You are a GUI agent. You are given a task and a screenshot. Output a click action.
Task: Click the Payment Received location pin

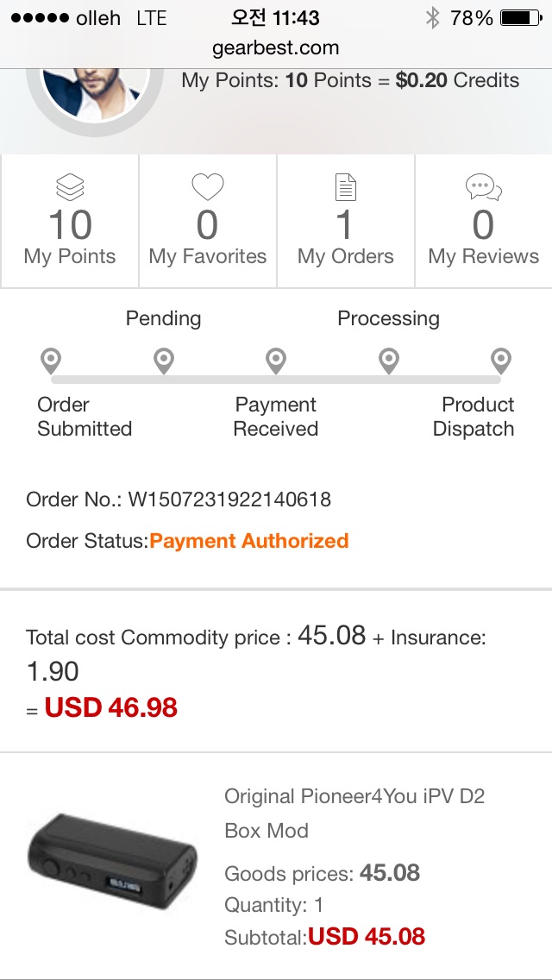276,361
